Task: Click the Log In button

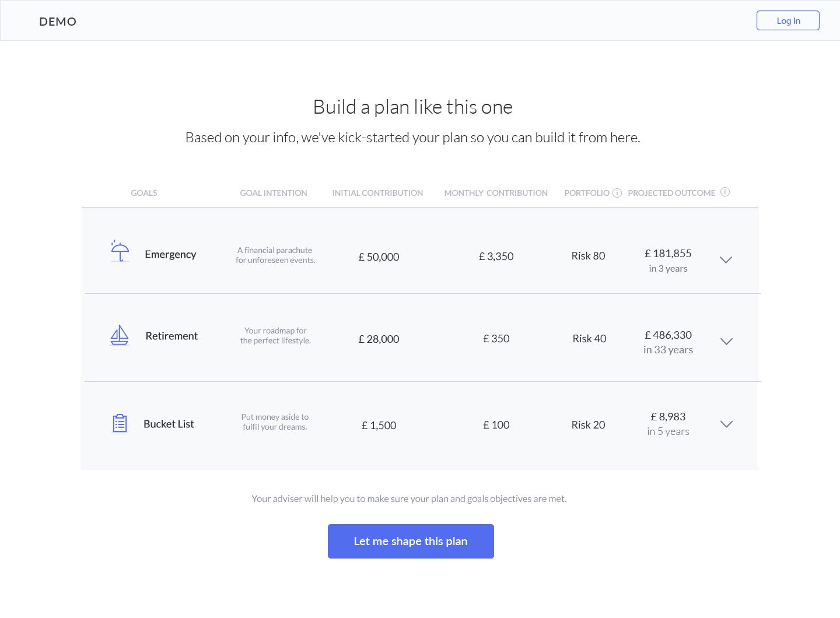Action: coord(788,20)
